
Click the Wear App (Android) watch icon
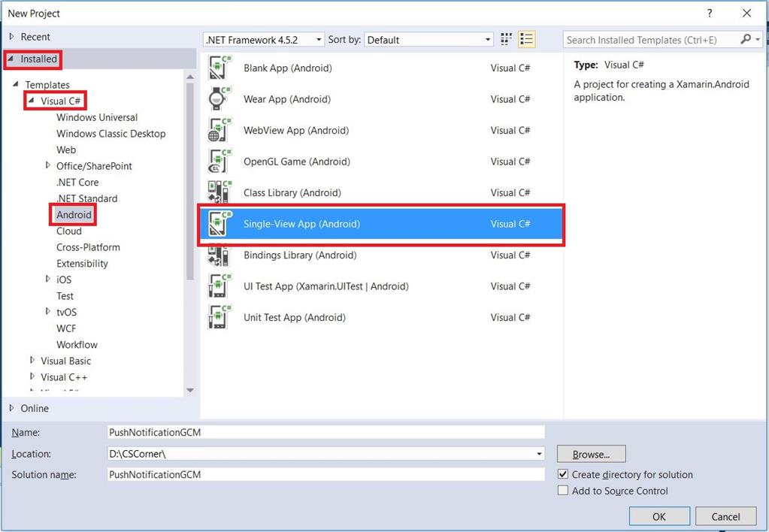(x=219, y=99)
